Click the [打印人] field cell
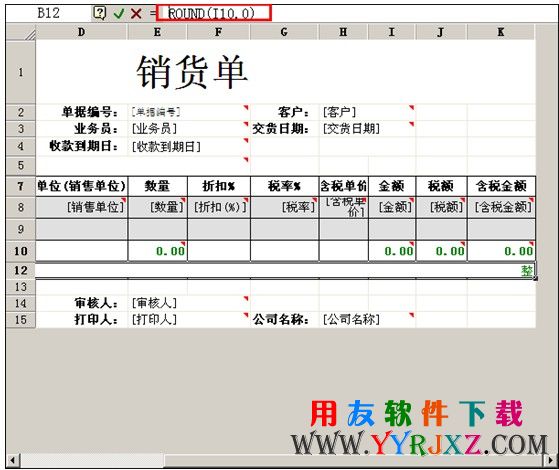 [x=189, y=320]
